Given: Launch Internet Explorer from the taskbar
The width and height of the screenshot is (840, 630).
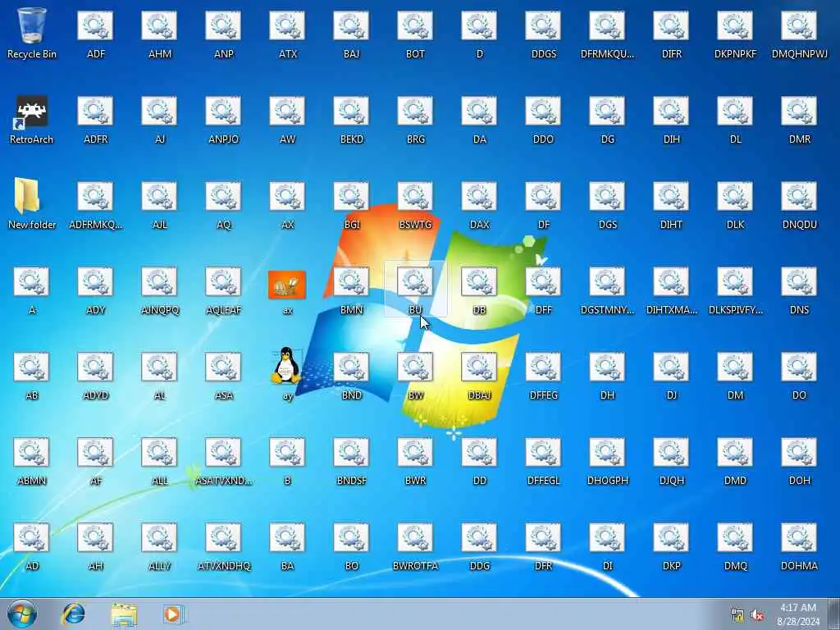Looking at the screenshot, I should click(x=73, y=614).
